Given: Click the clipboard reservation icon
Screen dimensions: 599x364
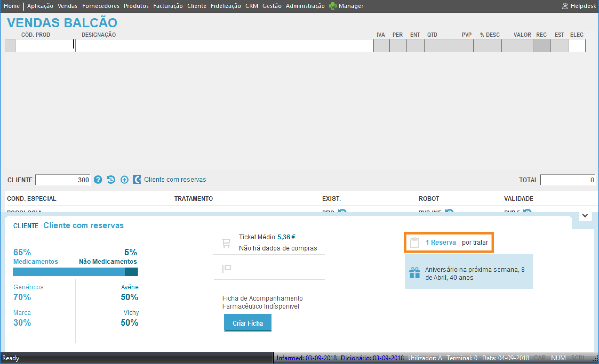Looking at the screenshot, I should (414, 243).
